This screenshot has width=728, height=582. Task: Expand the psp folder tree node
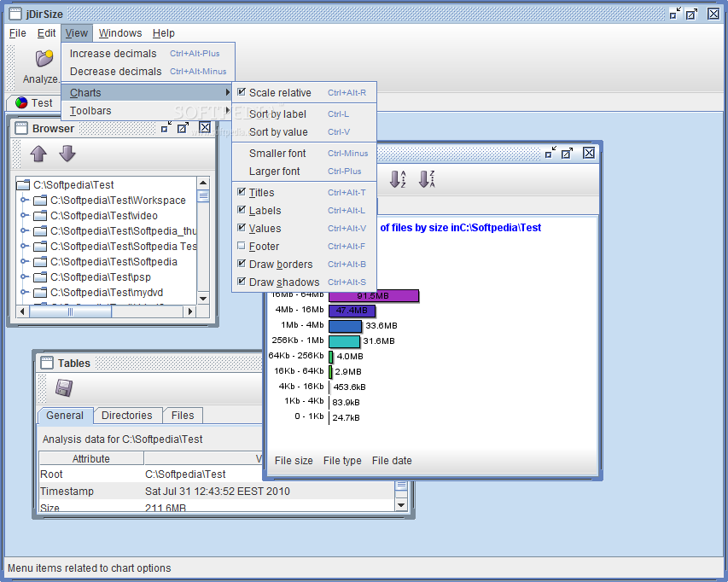pyautogui.click(x=24, y=276)
